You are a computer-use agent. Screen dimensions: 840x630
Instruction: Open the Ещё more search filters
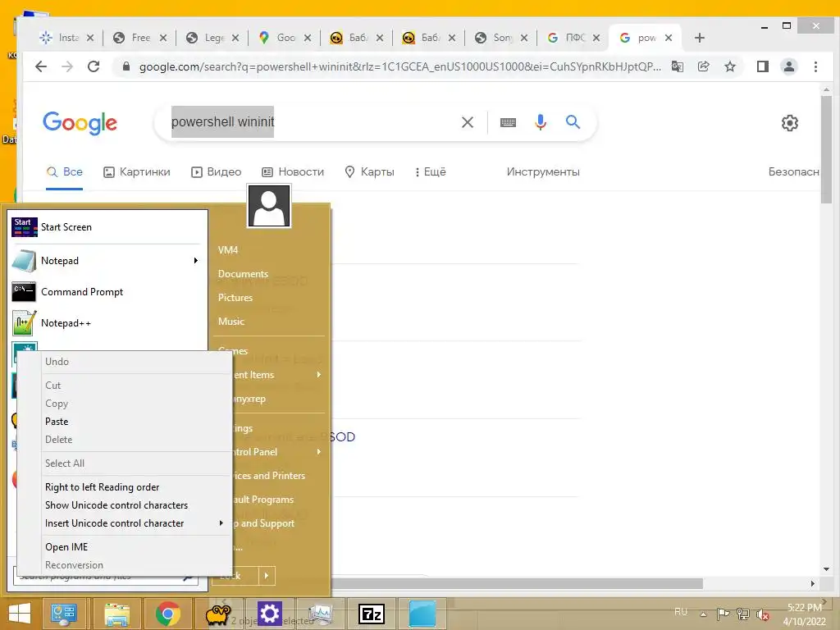pyautogui.click(x=430, y=172)
